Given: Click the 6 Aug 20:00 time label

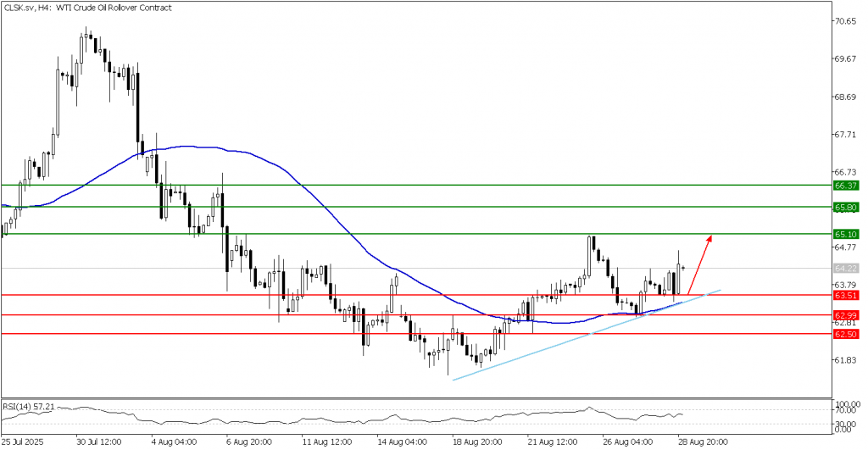Looking at the screenshot, I should [x=249, y=442].
